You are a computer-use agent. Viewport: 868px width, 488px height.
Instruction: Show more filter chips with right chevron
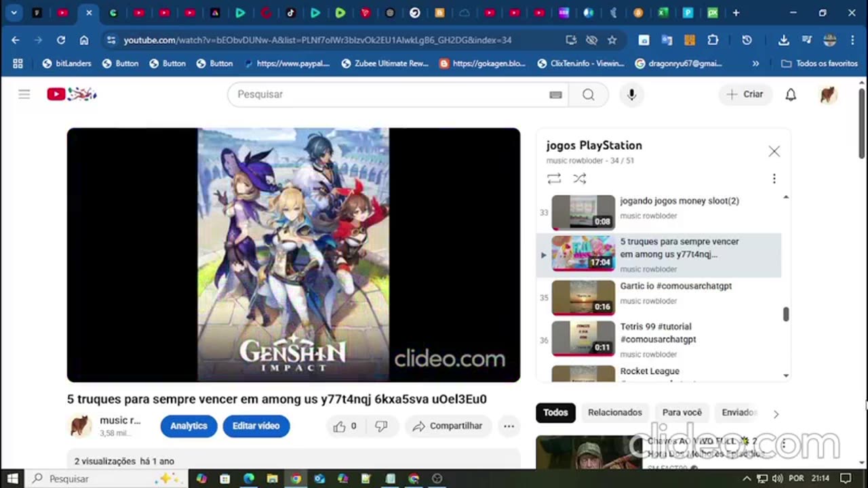[x=776, y=413]
